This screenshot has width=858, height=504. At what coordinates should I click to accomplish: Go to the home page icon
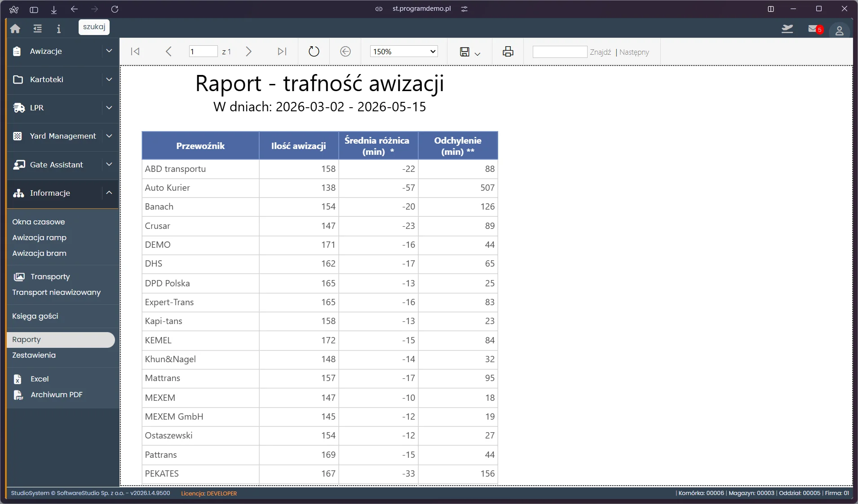(x=15, y=29)
